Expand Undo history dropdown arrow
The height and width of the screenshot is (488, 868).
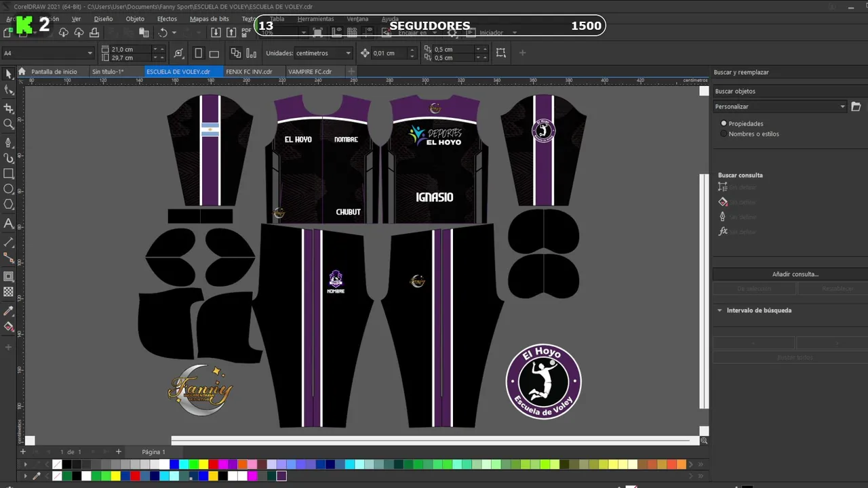[x=174, y=33]
